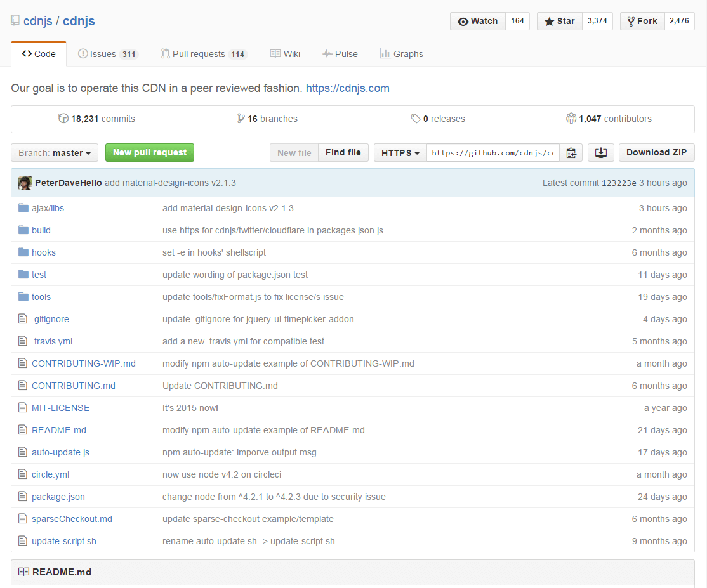The image size is (707, 588).
Task: Click the update-script.sh file icon
Action: (23, 540)
